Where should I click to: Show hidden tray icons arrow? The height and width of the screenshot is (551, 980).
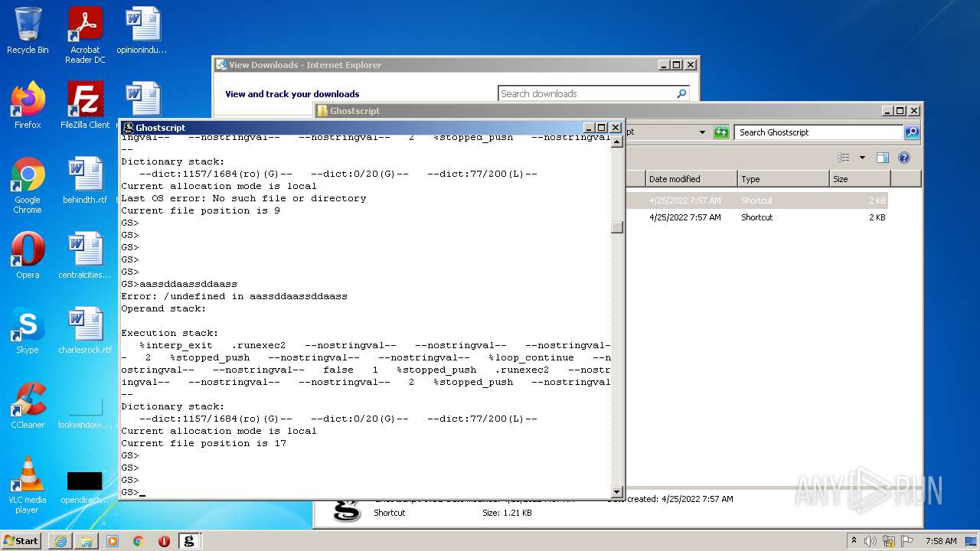coord(854,541)
